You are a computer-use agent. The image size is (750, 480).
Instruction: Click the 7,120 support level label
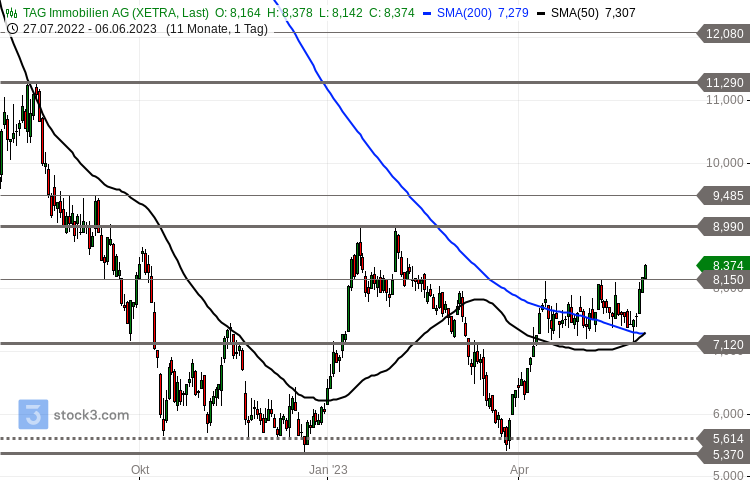coord(723,344)
